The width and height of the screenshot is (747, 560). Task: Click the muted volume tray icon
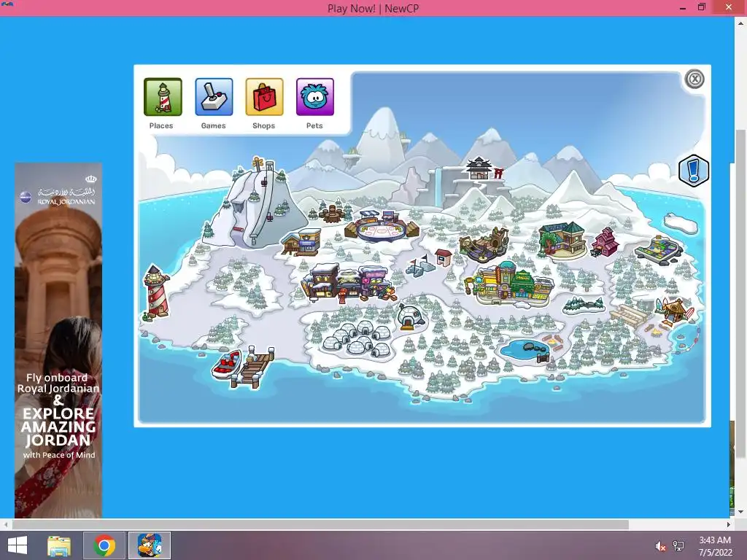coord(659,546)
